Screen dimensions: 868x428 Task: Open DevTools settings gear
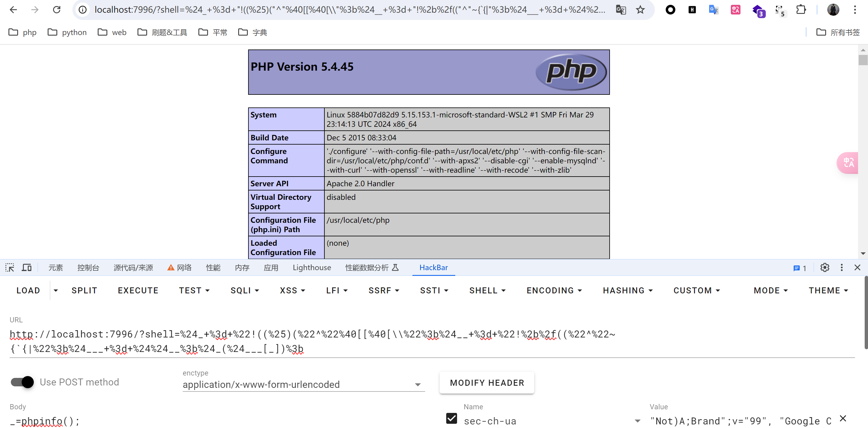[x=824, y=267]
